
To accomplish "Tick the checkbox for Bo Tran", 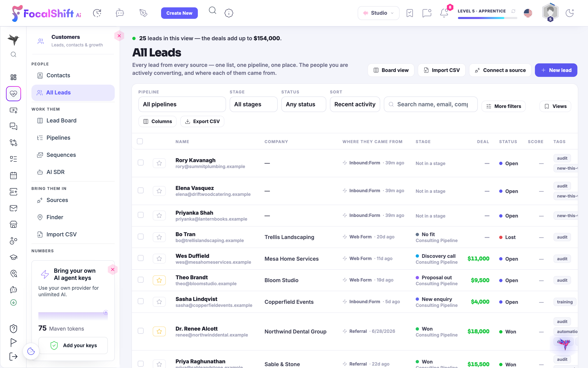I will (x=140, y=237).
